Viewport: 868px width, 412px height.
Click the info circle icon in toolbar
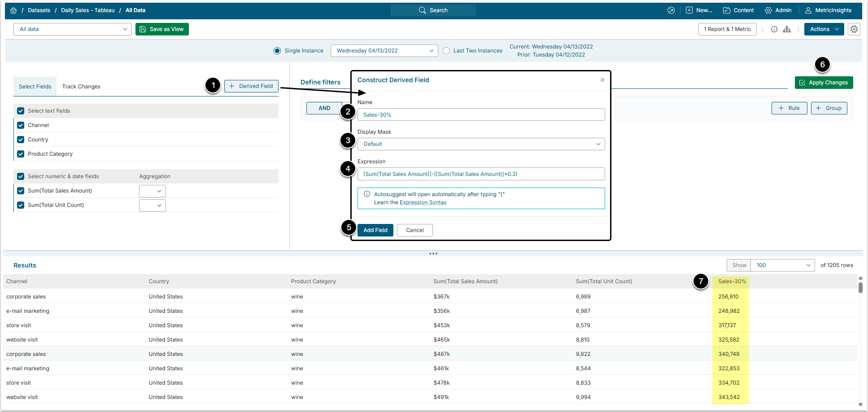[x=774, y=29]
